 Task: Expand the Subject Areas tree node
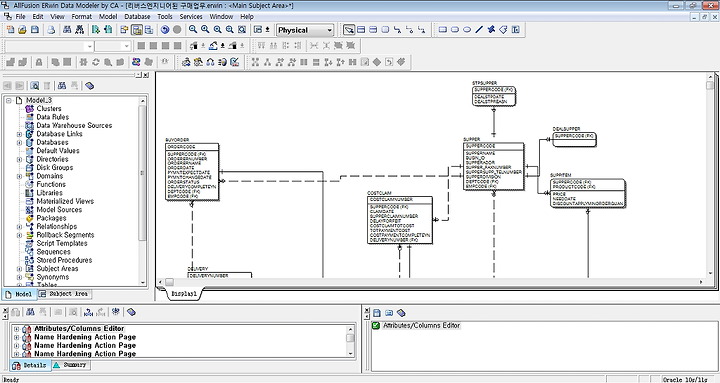coord(19,269)
